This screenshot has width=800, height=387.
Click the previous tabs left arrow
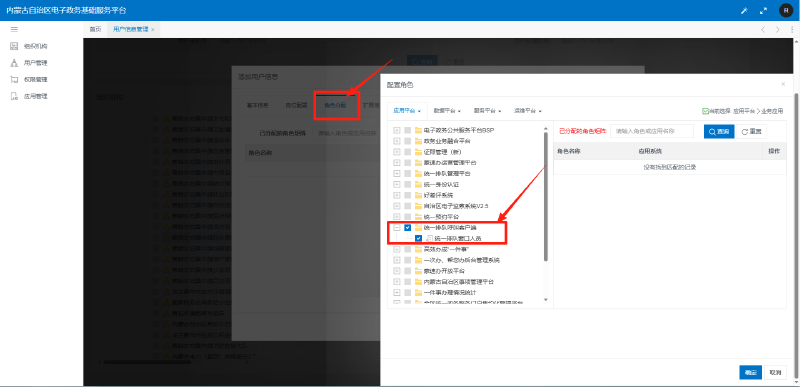pyautogui.click(x=763, y=30)
